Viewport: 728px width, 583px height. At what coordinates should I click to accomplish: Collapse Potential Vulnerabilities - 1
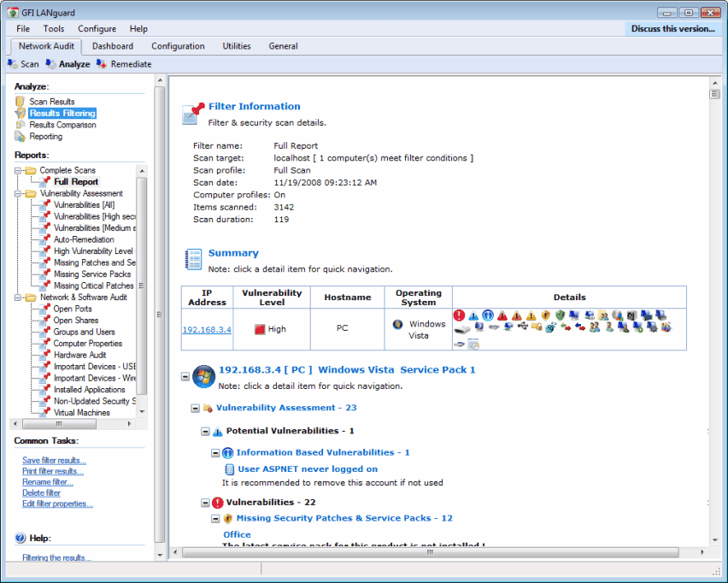coord(205,432)
